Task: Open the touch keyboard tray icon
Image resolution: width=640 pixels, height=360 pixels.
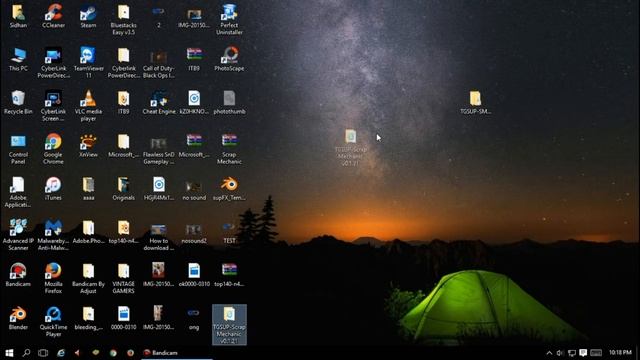Action: (x=596, y=353)
